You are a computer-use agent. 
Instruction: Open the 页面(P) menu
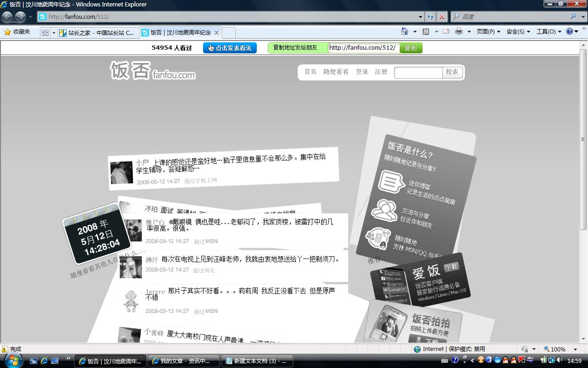[x=488, y=32]
